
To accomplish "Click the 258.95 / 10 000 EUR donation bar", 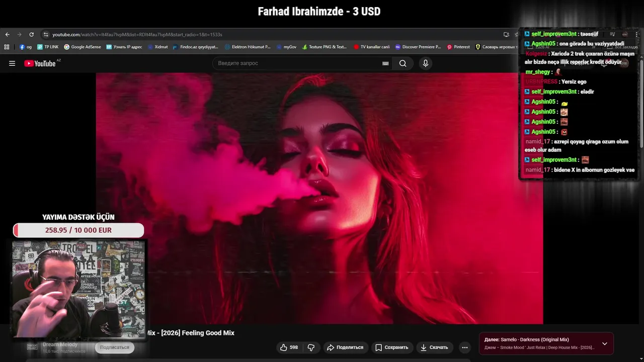I will (x=78, y=230).
